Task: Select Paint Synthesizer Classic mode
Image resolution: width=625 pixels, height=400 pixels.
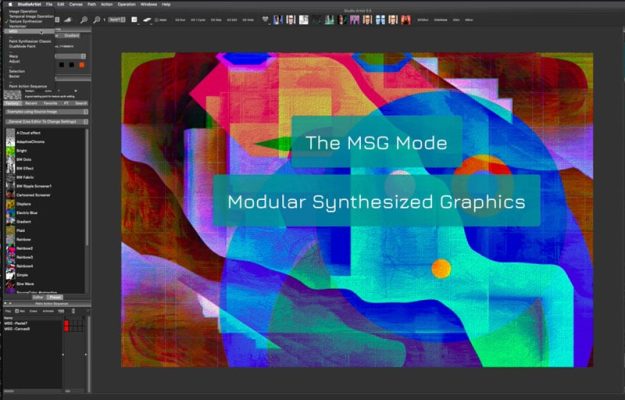Action: [x=30, y=41]
